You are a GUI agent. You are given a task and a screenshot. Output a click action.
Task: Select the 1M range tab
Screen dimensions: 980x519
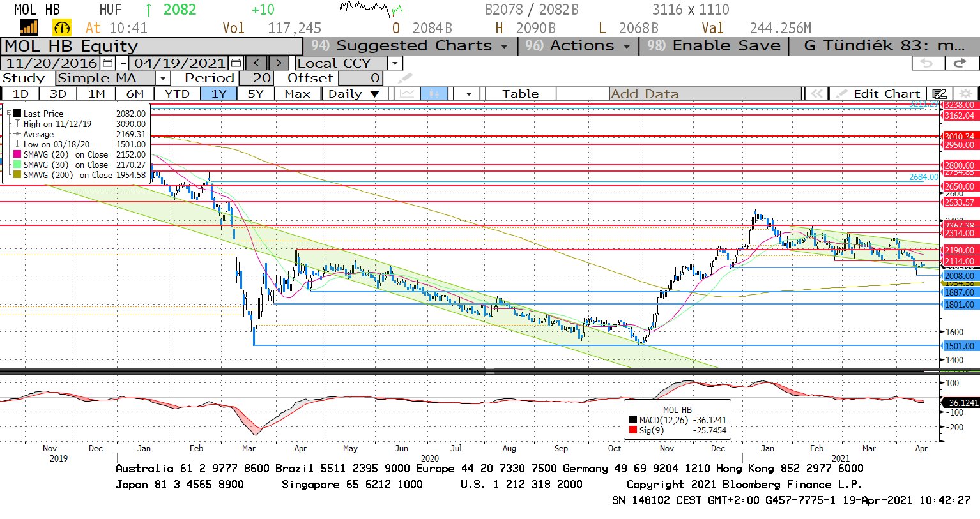[96, 94]
